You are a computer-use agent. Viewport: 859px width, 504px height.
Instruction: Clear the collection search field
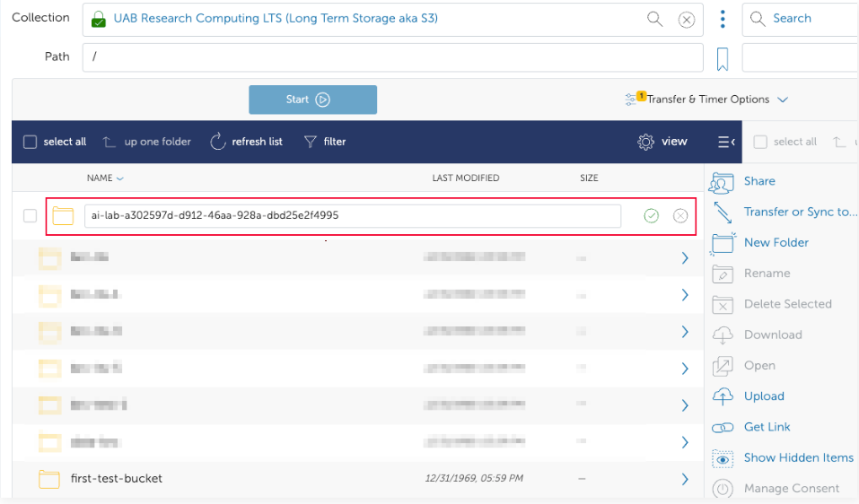pyautogui.click(x=686, y=20)
